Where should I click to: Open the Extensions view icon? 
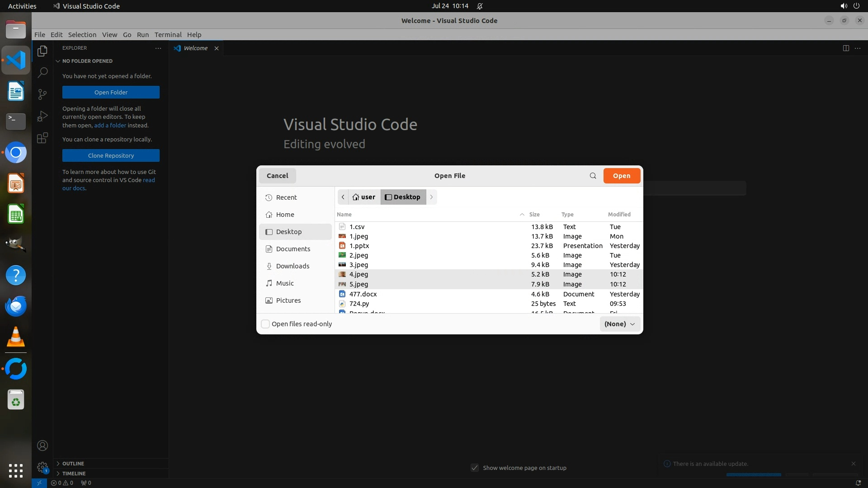(x=42, y=138)
